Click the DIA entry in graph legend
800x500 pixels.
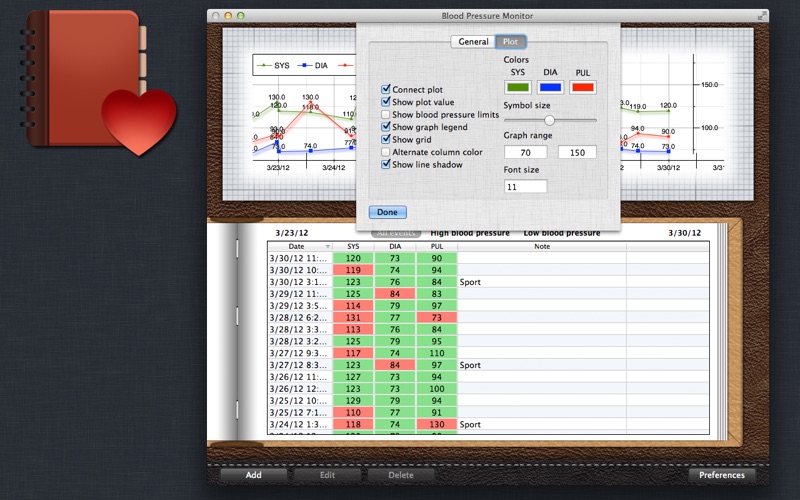[312, 65]
